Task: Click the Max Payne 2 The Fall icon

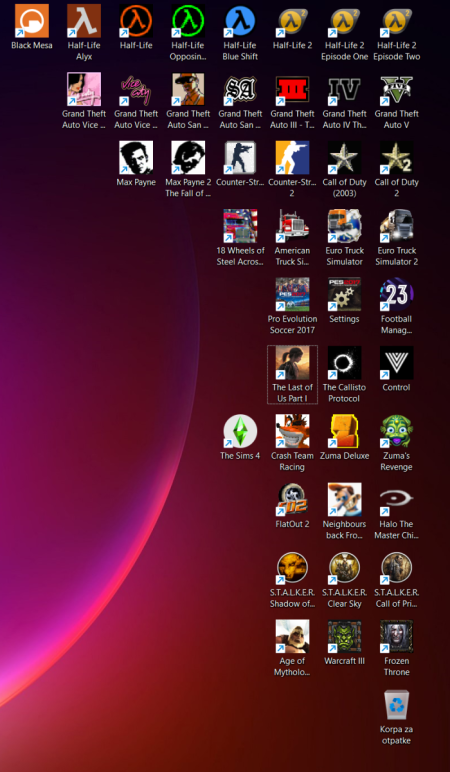Action: click(189, 158)
